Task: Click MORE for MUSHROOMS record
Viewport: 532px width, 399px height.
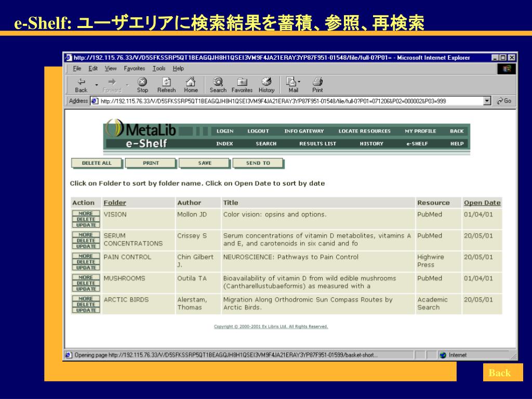Action: (x=86, y=277)
